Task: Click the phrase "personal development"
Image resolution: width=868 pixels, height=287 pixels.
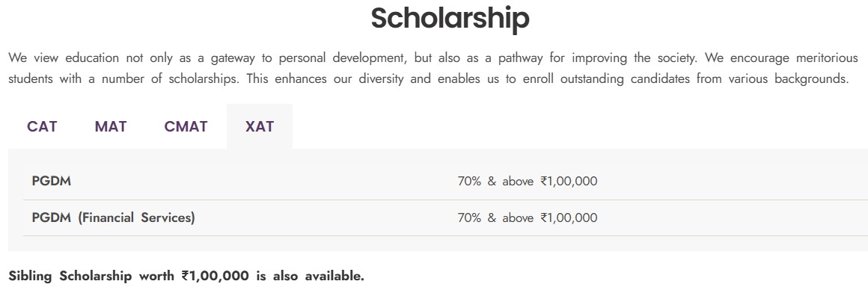Action: [x=339, y=58]
